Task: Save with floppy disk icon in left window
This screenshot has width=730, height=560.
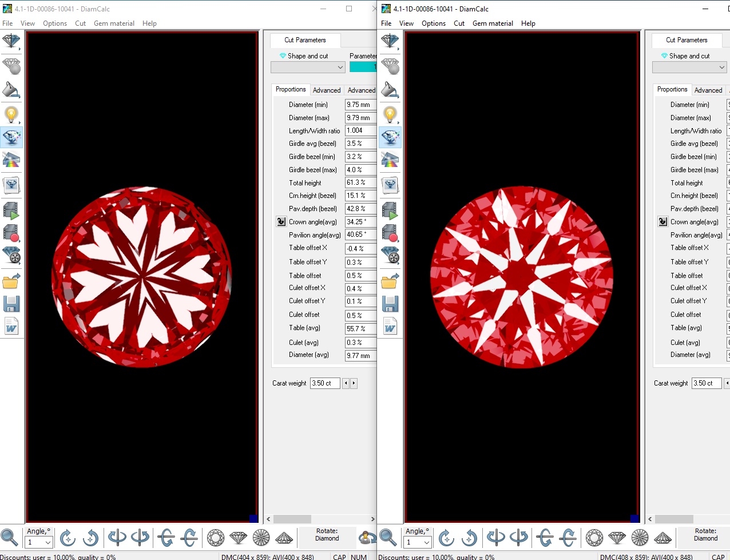Action: pos(11,303)
